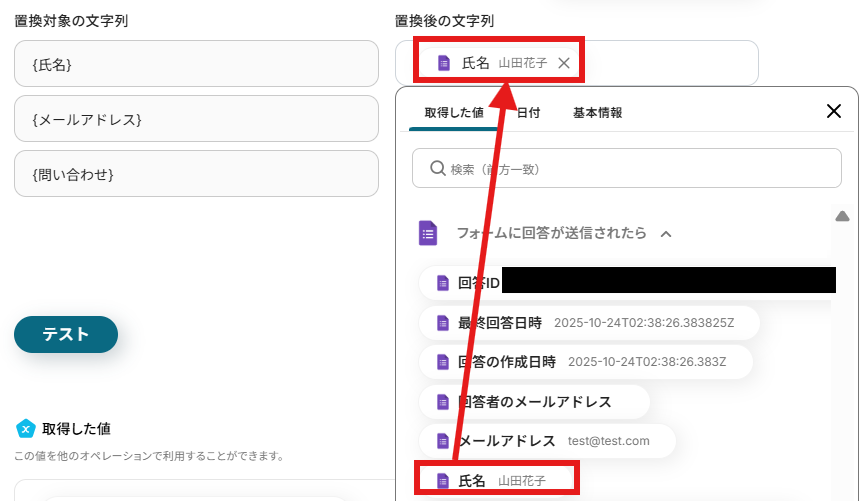
Task: Click the Google Forms icon beside フォームに回答が送信されたら
Action: 428,233
